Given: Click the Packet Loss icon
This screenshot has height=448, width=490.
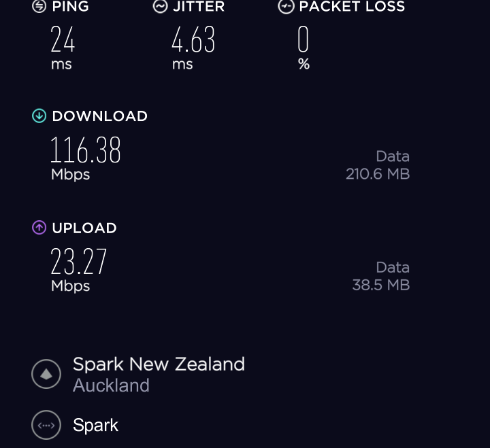Looking at the screenshot, I should [286, 7].
